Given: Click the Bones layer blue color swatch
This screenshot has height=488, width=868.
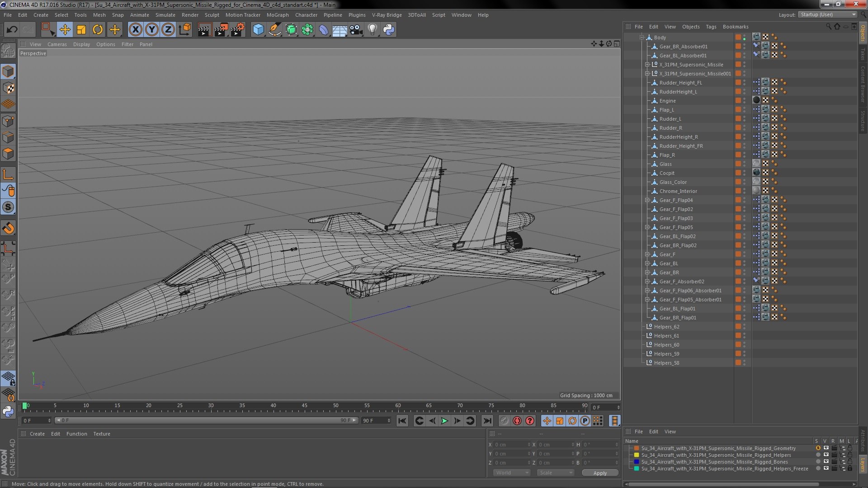Looking at the screenshot, I should 637,462.
